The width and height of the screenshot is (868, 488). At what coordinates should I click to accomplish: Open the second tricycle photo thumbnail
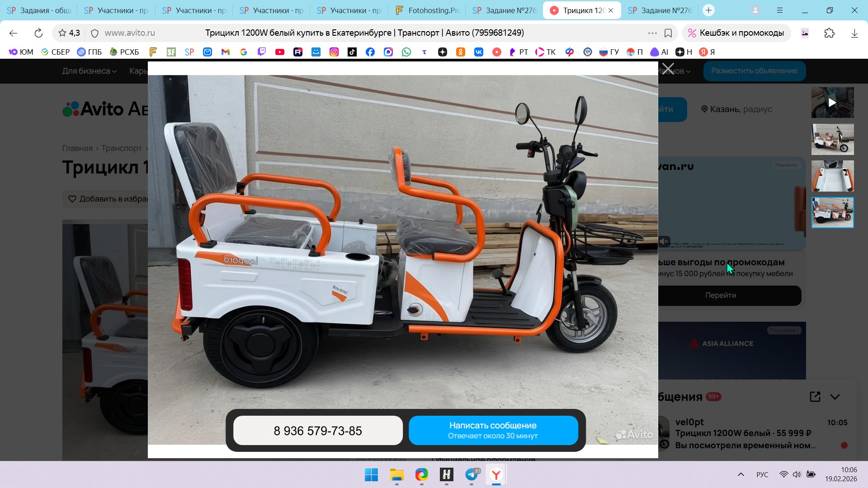[x=832, y=139]
